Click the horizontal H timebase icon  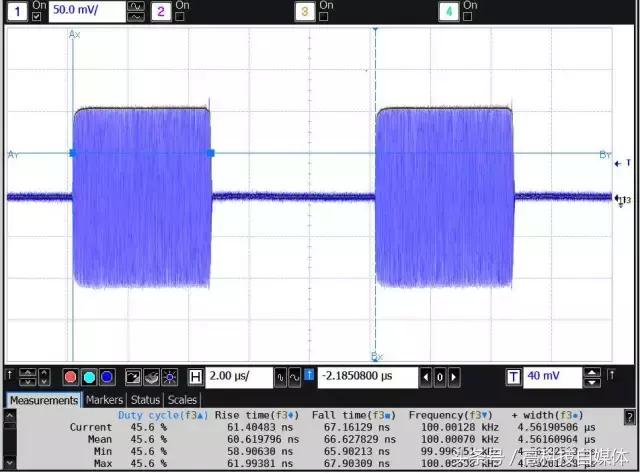coord(195,377)
